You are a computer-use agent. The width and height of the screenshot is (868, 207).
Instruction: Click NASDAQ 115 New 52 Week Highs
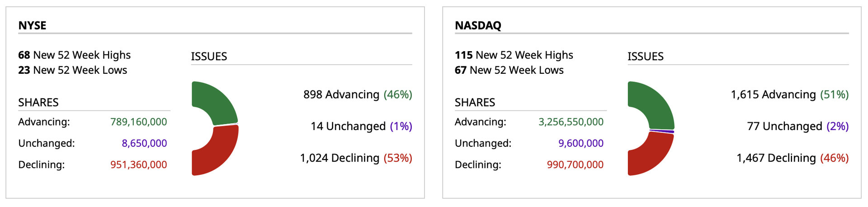(514, 55)
